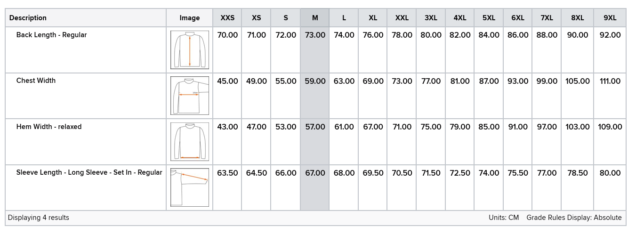Select the Back Length - Regular row label

[x=51, y=35]
